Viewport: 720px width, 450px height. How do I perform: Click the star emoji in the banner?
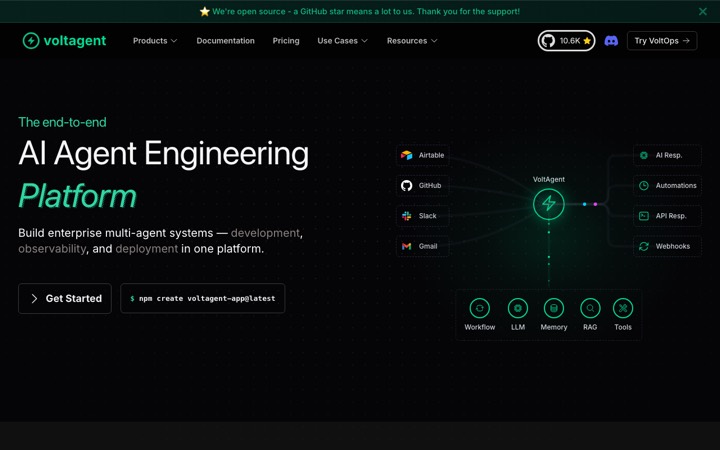coord(204,11)
